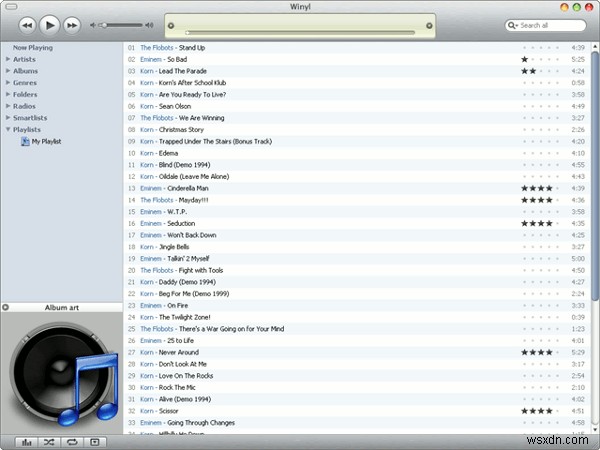Expand the Genres section
The height and width of the screenshot is (450, 600).
8,83
